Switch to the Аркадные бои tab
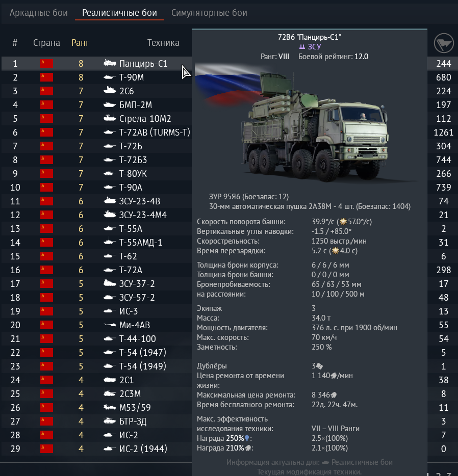 point(39,13)
